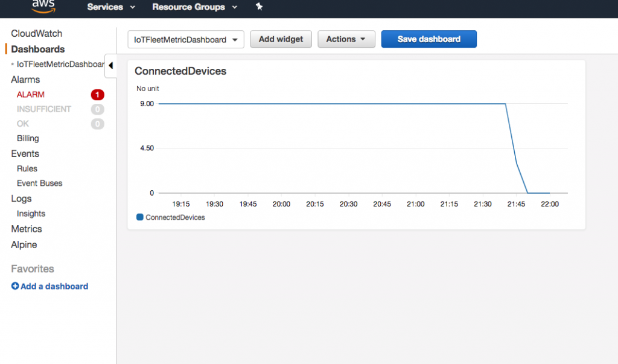Click the pin shortcut icon in top bar
This screenshot has height=364, width=618.
tap(259, 6)
